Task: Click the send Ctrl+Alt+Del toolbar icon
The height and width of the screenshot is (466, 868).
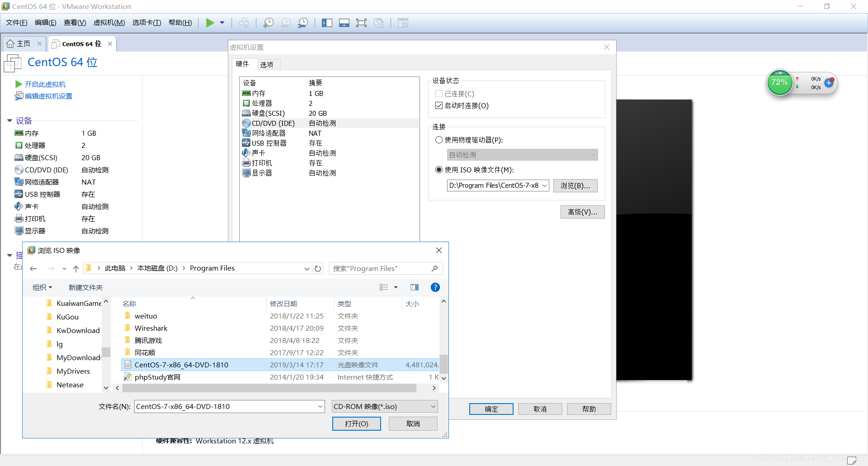Action: tap(244, 23)
